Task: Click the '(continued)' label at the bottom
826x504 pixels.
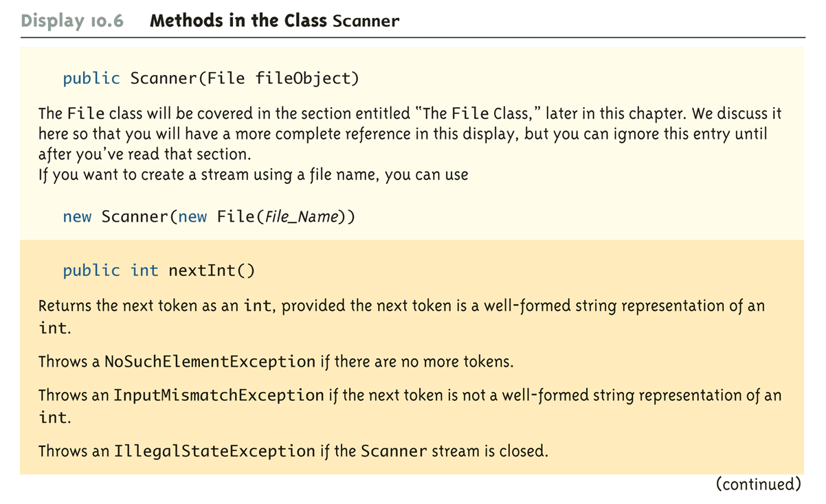Action: tap(758, 485)
